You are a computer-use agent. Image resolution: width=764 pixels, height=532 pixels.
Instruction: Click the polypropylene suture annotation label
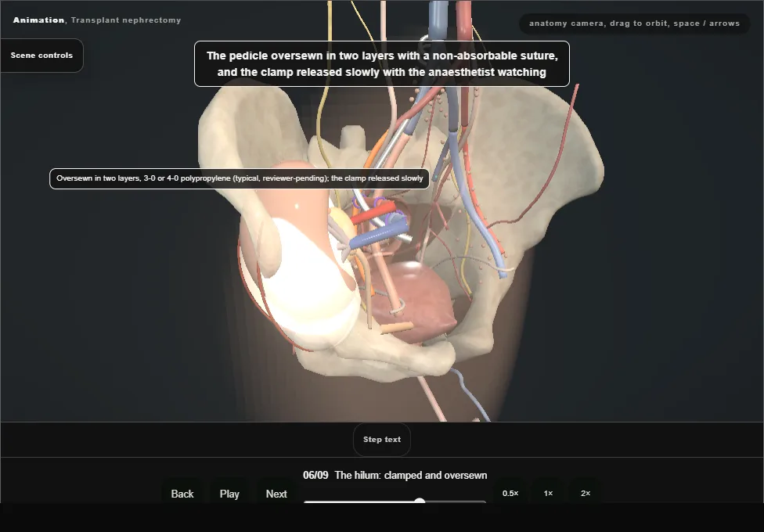click(x=240, y=179)
